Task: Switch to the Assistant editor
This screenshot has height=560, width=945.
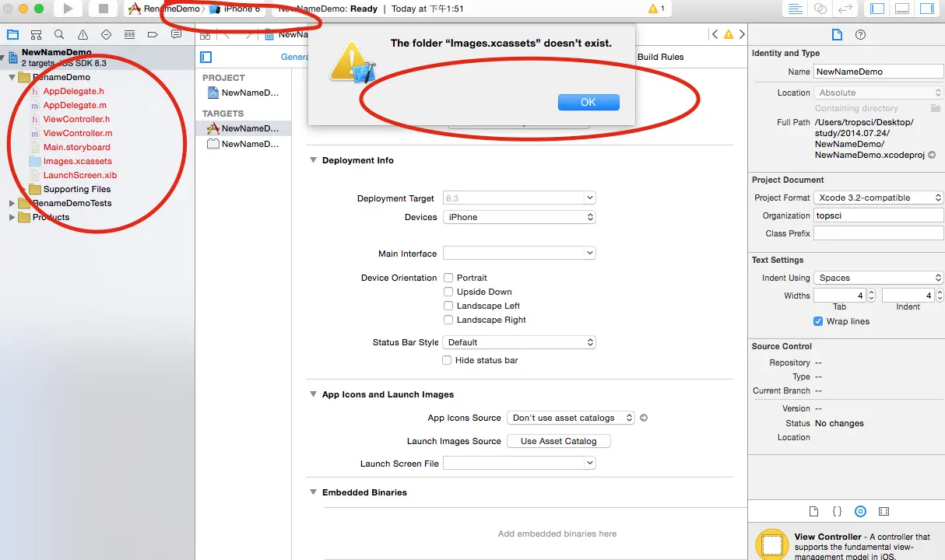Action: [820, 9]
